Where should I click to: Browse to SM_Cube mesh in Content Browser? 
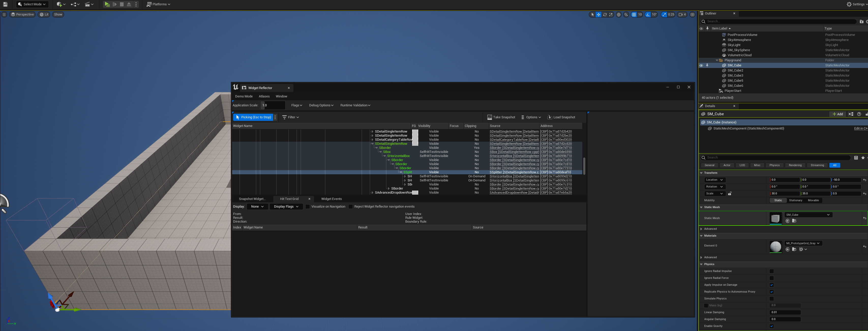tap(794, 221)
